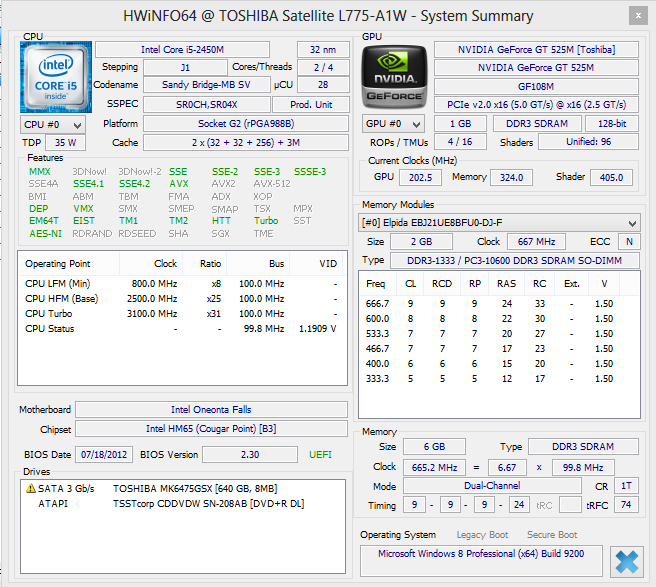656x587 pixels.
Task: Click the Sandy Bridge-MB SV codename field
Action: tap(206, 85)
